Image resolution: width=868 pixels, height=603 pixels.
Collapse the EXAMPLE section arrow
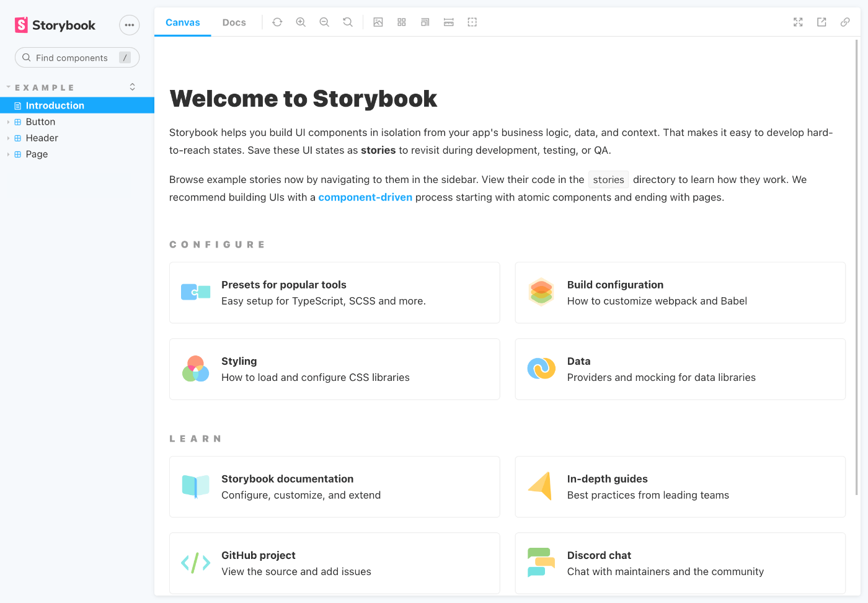point(9,87)
